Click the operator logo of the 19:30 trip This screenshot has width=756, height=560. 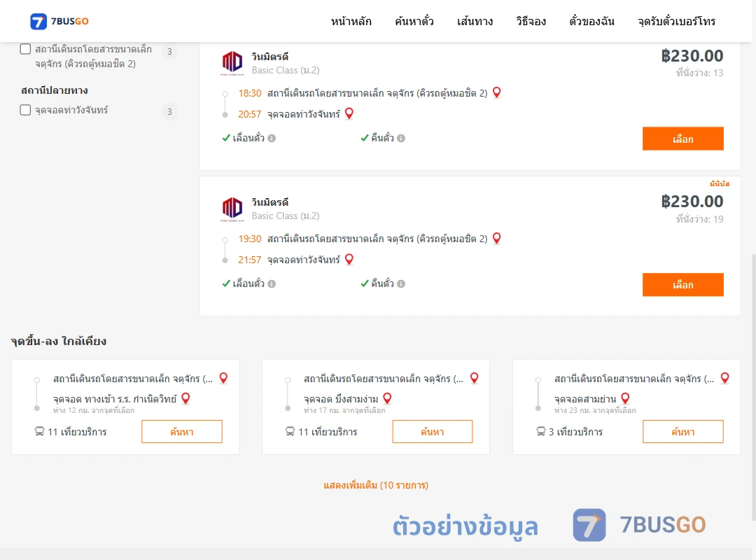click(x=232, y=209)
